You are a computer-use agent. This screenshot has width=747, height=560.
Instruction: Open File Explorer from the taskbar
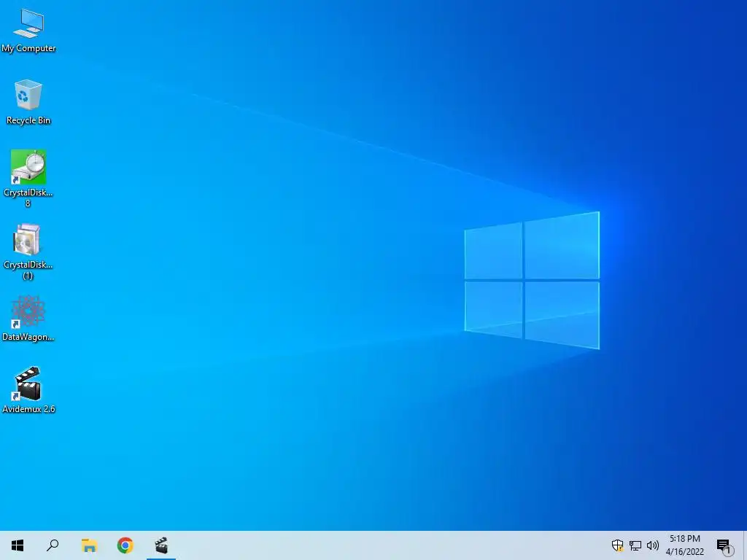coord(89,545)
